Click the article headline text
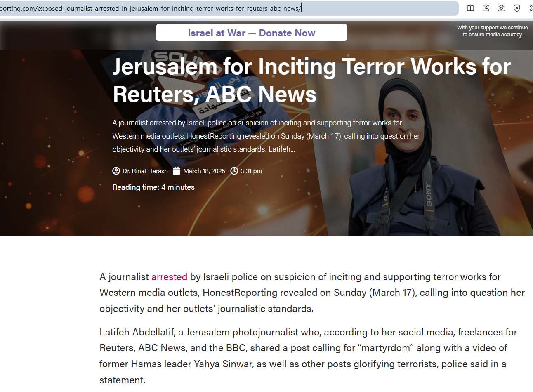Screen dimensions: 533x392 [311, 80]
